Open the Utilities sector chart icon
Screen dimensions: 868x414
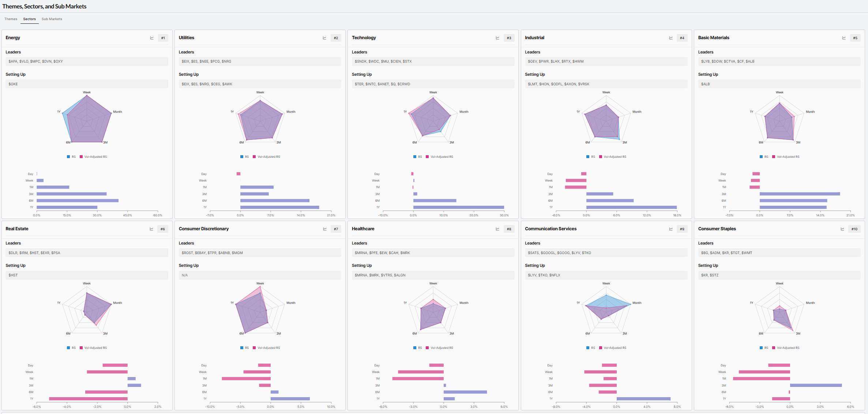click(324, 38)
